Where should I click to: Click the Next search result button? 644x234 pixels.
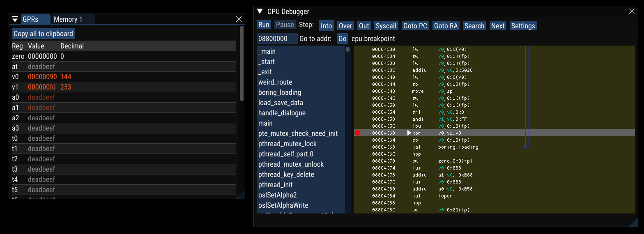(498, 26)
